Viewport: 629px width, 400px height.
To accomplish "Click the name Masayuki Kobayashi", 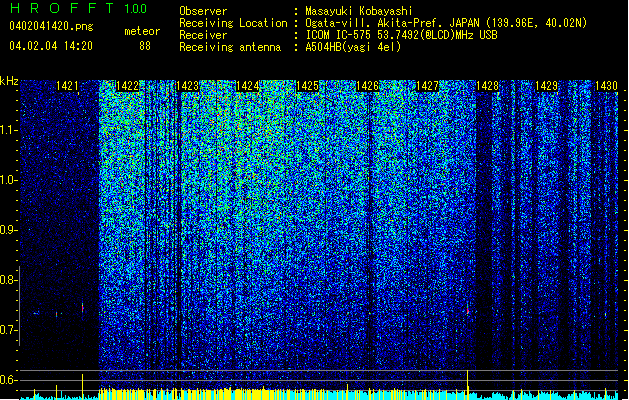I will tap(359, 11).
